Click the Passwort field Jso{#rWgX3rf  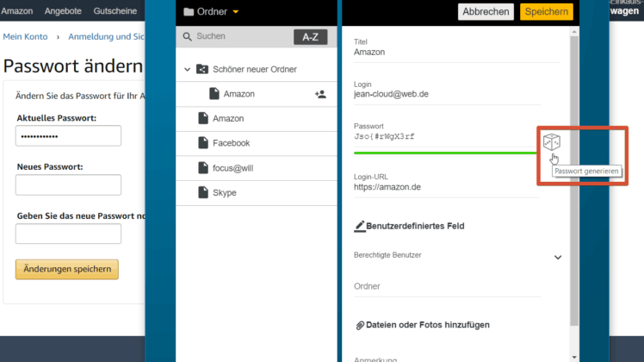pos(445,136)
